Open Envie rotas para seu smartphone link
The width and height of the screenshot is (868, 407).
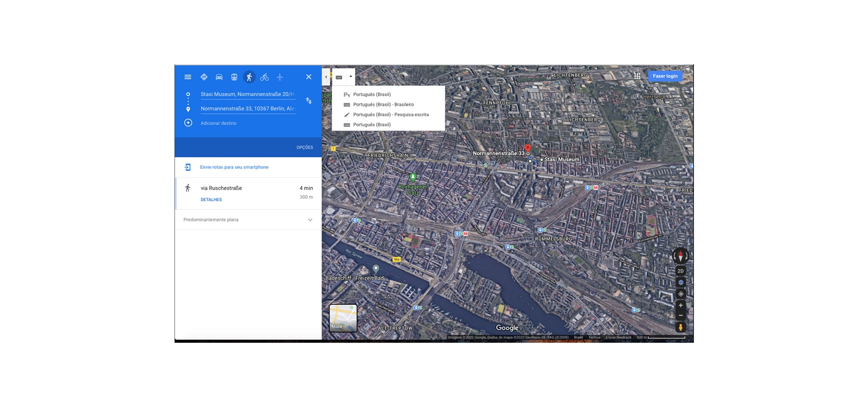[x=234, y=167]
